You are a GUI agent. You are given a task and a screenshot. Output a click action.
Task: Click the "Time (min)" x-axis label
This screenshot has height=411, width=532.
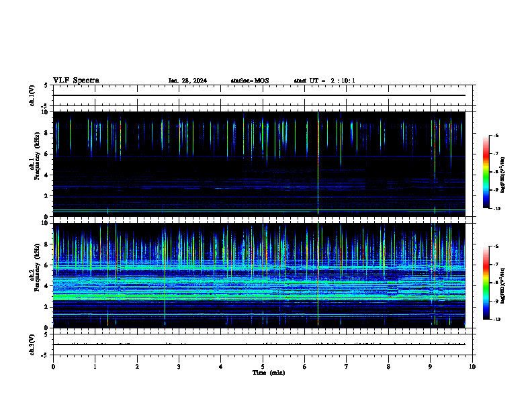[269, 373]
